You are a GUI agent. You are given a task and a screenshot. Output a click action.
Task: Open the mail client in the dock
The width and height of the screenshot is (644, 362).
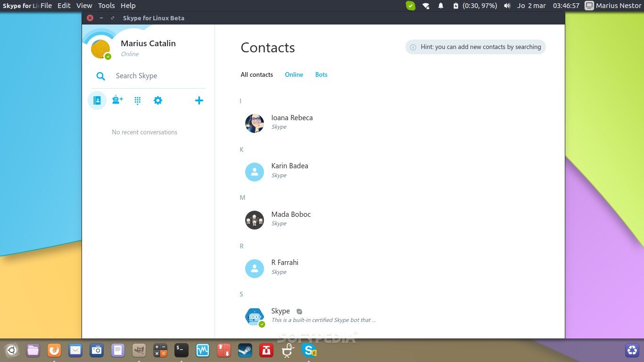coord(75,350)
